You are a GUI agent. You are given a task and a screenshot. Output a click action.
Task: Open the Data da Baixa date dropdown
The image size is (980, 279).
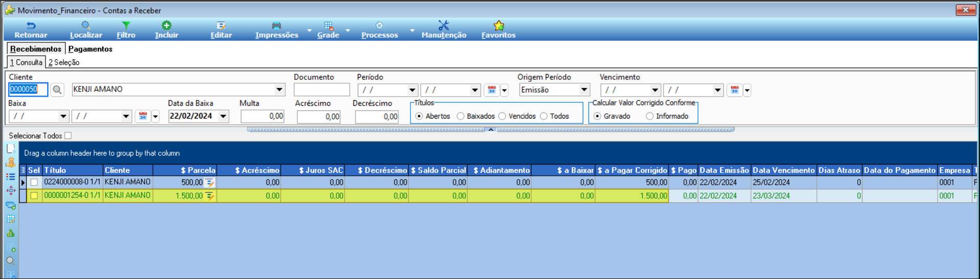223,117
